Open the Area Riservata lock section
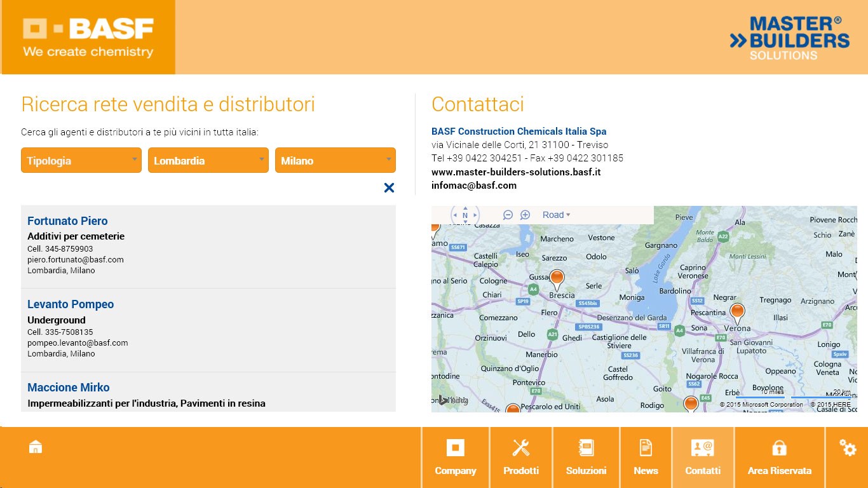Screen dimensions: 868x488 tap(779, 457)
